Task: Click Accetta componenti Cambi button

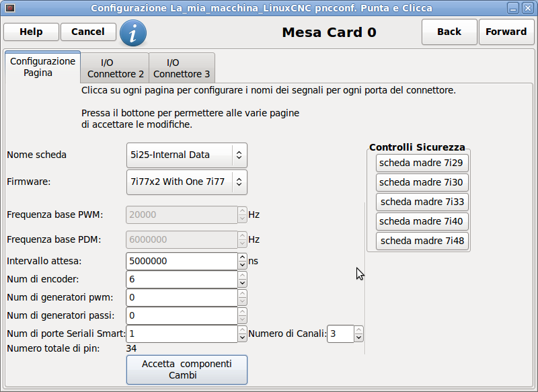Action: [187, 370]
